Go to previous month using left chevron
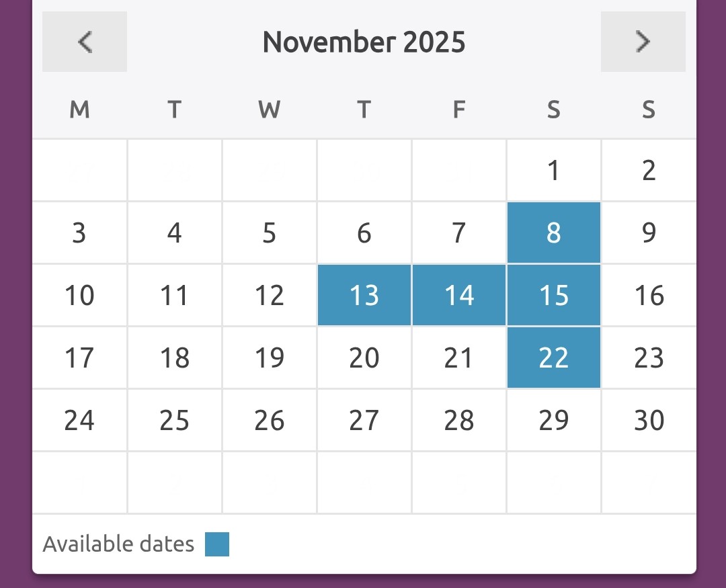Viewport: 726px width, 588px height. (x=85, y=42)
